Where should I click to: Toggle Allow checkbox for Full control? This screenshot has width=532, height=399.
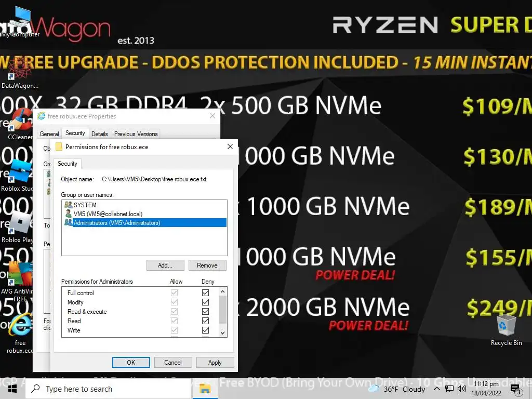pyautogui.click(x=175, y=292)
